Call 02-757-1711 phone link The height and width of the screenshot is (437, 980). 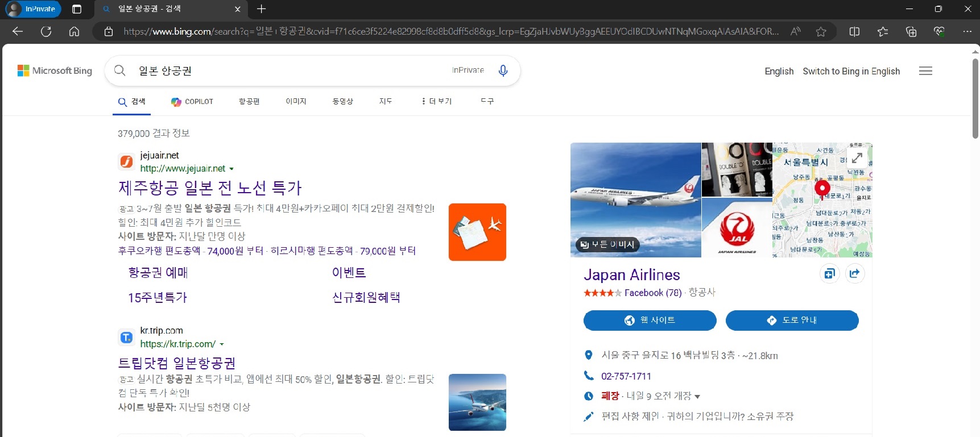click(x=626, y=376)
